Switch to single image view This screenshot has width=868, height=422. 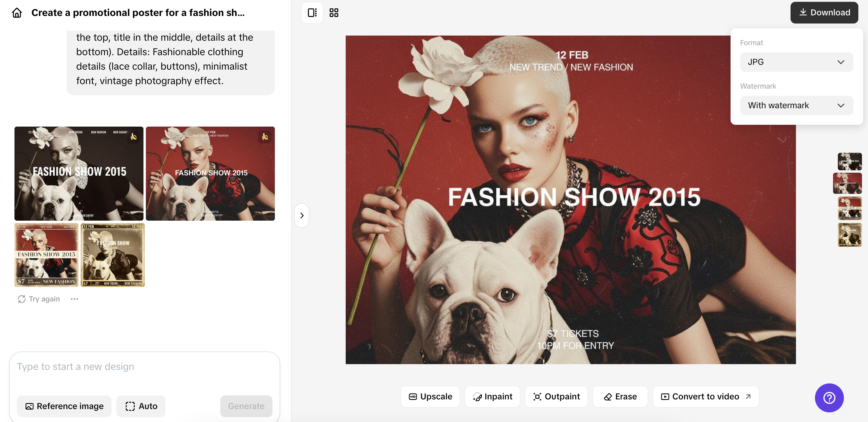[312, 12]
